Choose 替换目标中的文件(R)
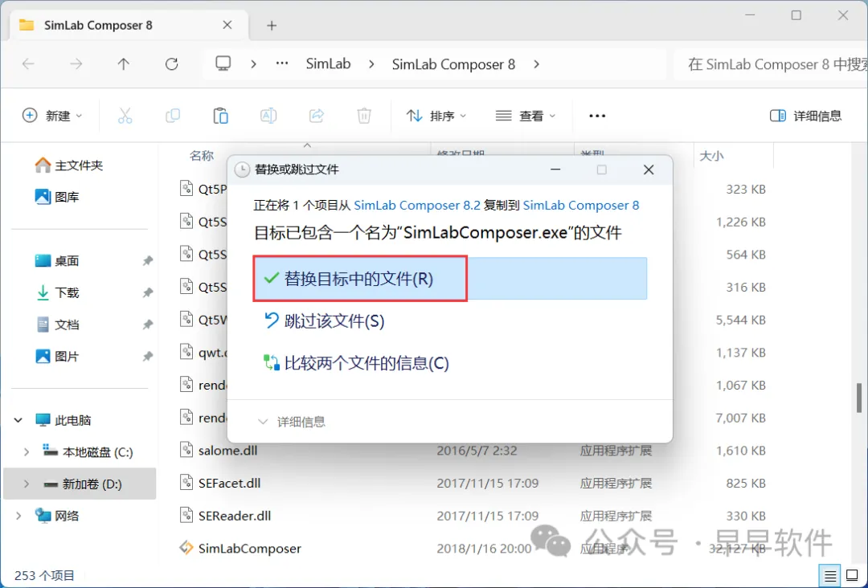Screen dimensions: 868x588 [450, 278]
